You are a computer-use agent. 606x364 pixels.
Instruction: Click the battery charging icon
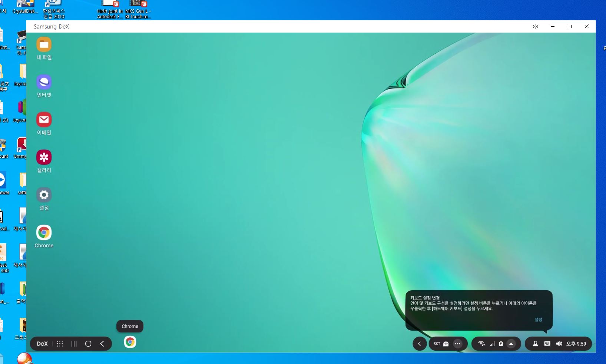click(501, 344)
